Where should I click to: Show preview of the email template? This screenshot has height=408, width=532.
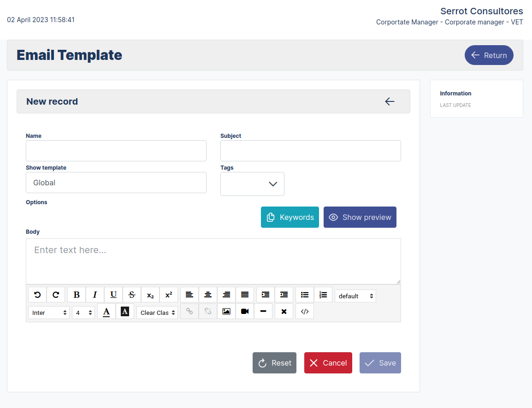[360, 217]
